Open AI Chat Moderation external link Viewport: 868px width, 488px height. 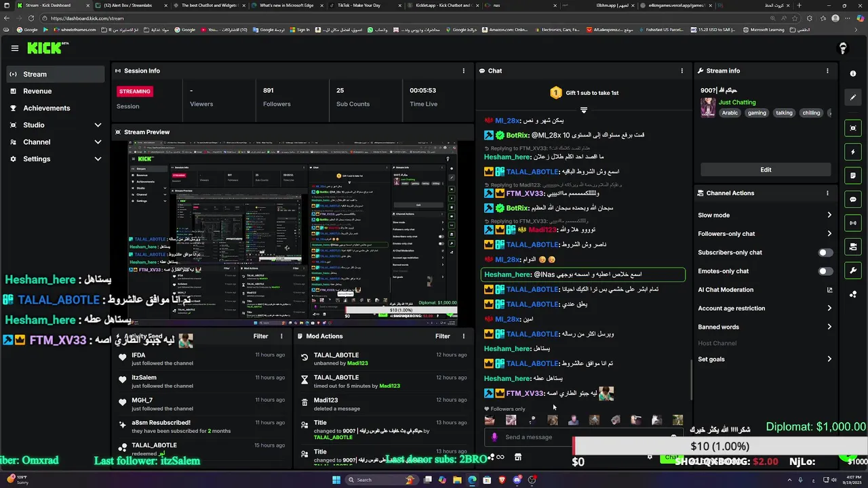829,290
